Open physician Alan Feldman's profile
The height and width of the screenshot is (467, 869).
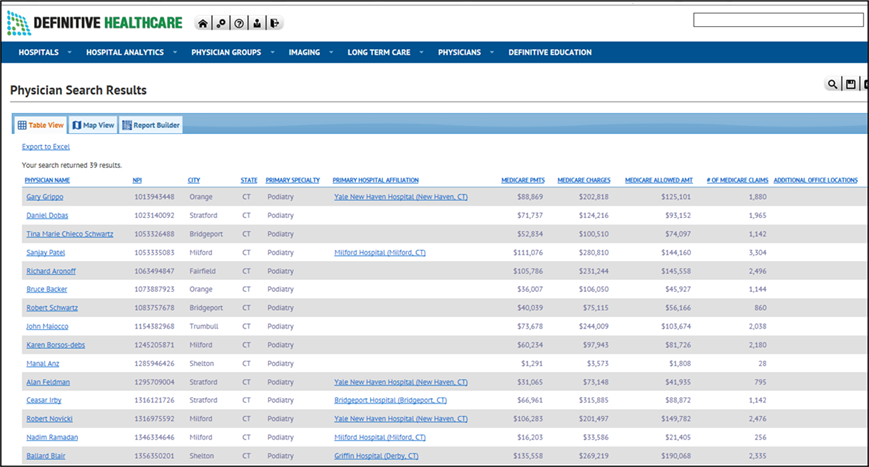[48, 382]
